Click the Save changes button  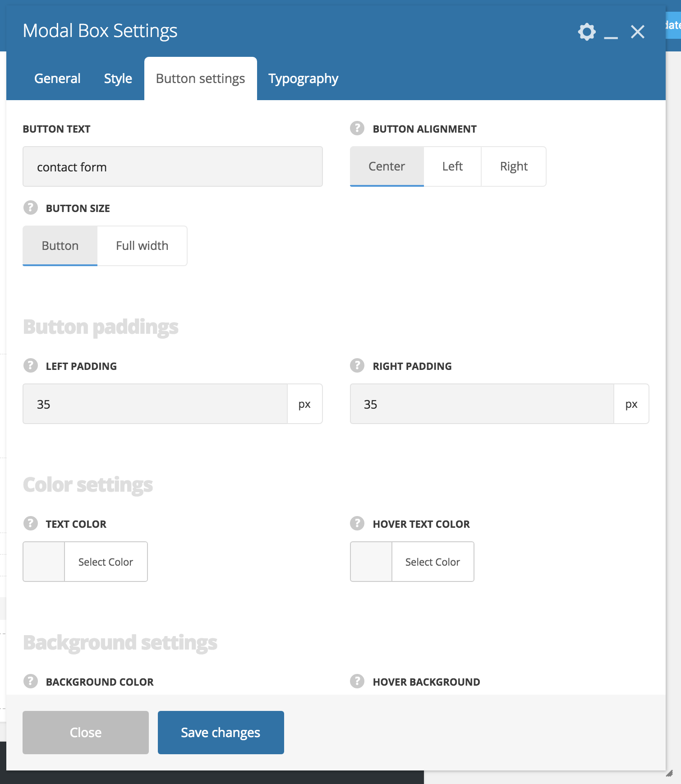click(x=221, y=733)
